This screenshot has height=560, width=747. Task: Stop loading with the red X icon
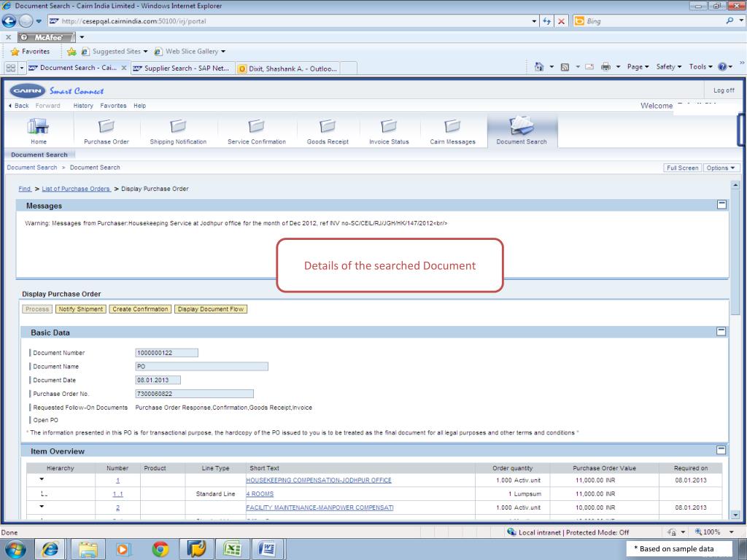562,21
